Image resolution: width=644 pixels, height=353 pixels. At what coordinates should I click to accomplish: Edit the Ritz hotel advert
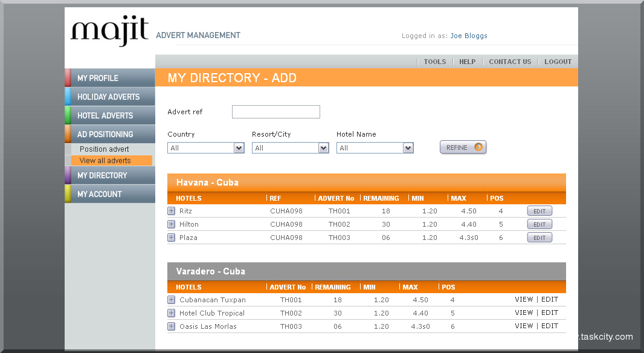(x=539, y=210)
